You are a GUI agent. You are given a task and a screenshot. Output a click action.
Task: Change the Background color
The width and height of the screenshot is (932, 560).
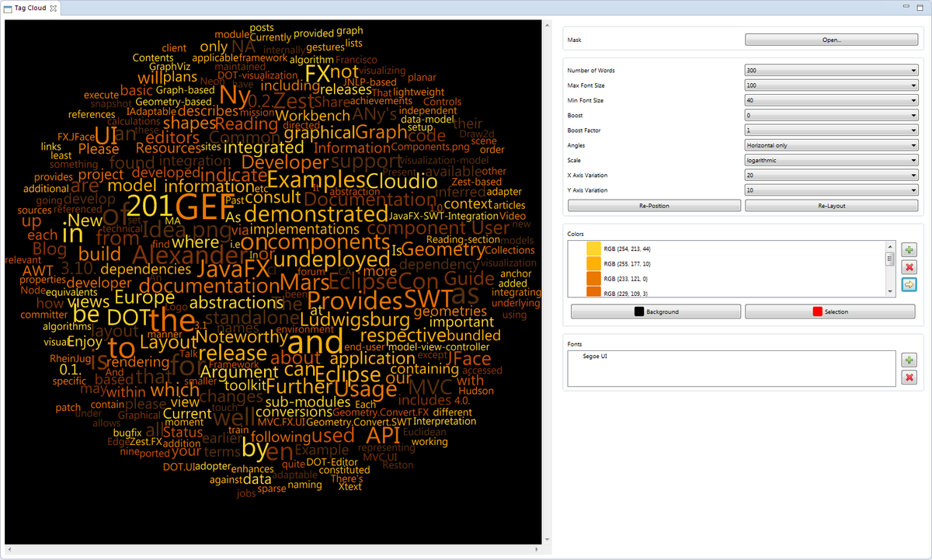656,311
